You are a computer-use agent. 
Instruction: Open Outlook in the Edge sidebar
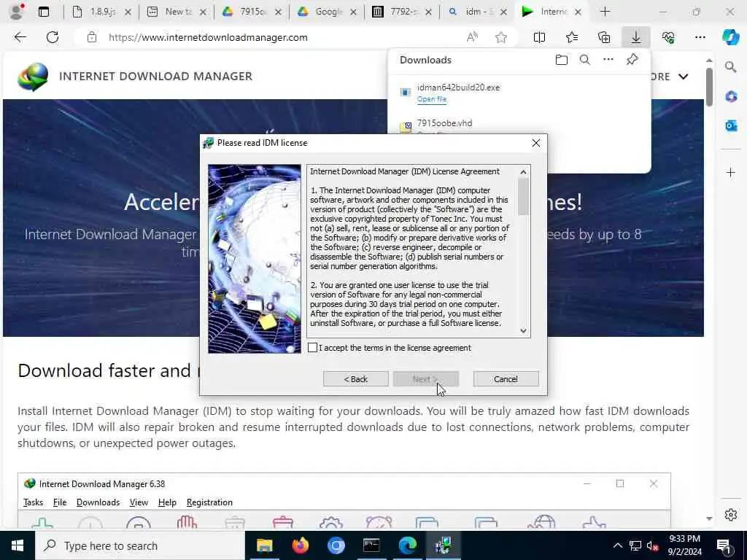[x=731, y=125]
